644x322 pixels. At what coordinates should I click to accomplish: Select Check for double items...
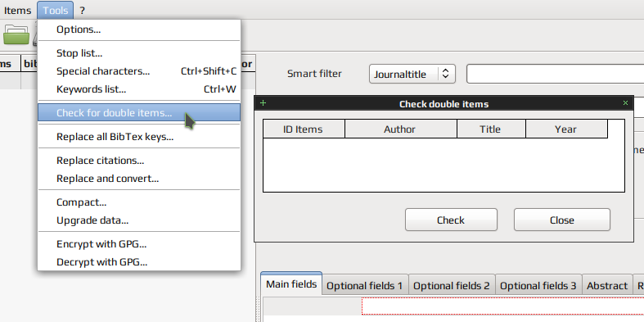pos(139,113)
